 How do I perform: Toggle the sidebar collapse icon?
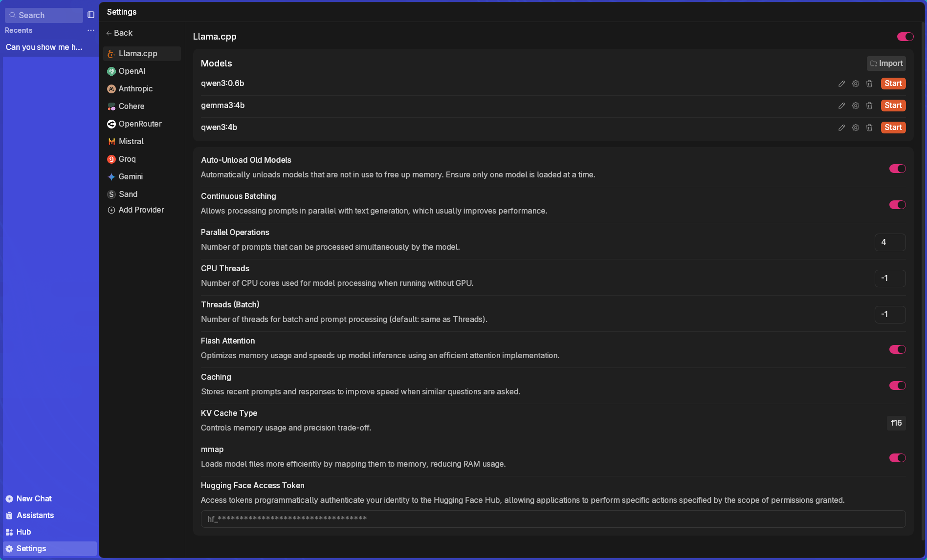point(91,15)
